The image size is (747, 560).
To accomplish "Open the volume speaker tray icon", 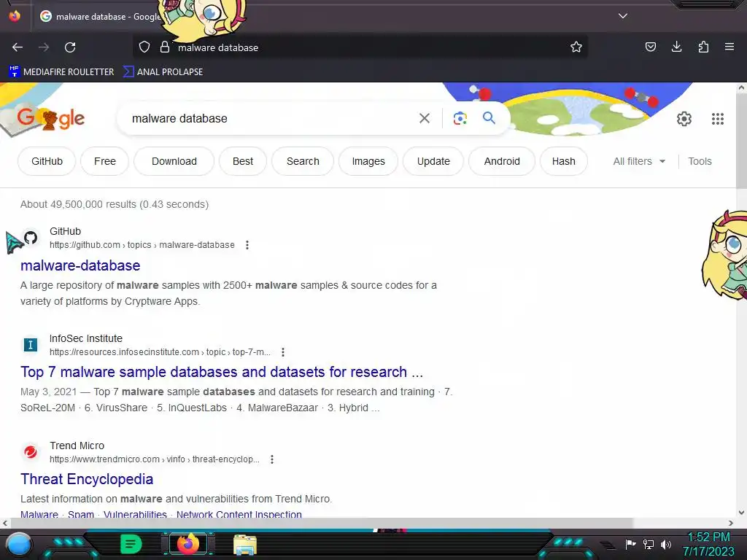I will point(665,544).
